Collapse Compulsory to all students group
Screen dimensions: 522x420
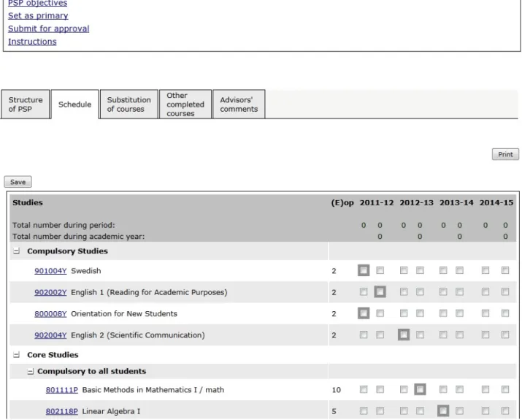[30, 371]
